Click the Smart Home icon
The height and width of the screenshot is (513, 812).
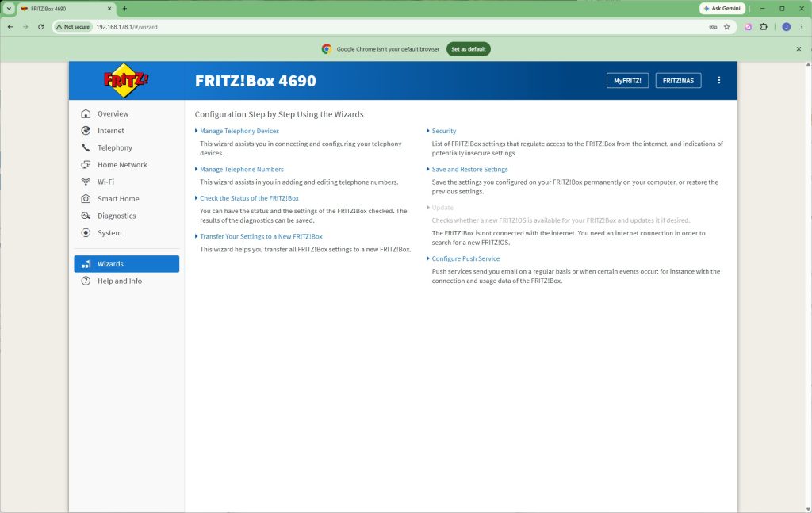point(86,199)
